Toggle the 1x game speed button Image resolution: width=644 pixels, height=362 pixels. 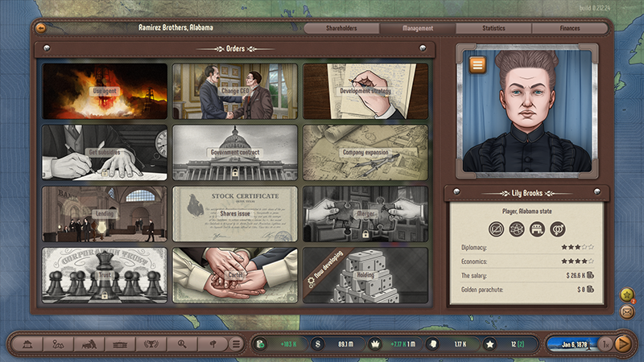coord(604,343)
